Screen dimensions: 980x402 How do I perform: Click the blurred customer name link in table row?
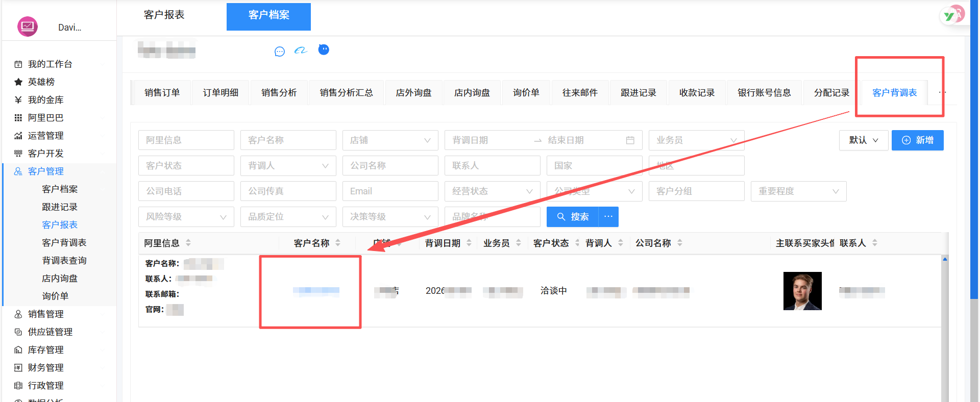coord(316,291)
